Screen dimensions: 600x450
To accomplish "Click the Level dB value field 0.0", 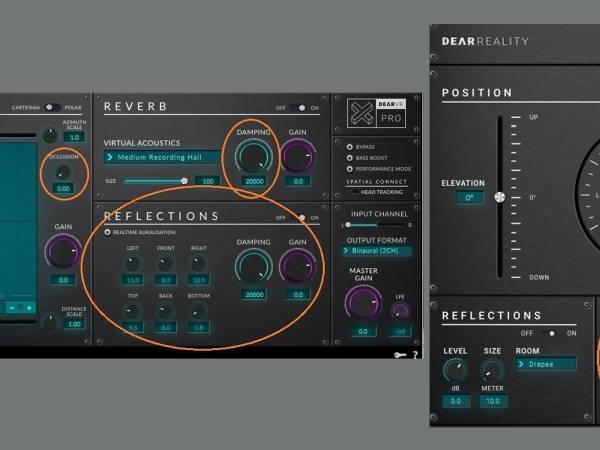I will [455, 401].
